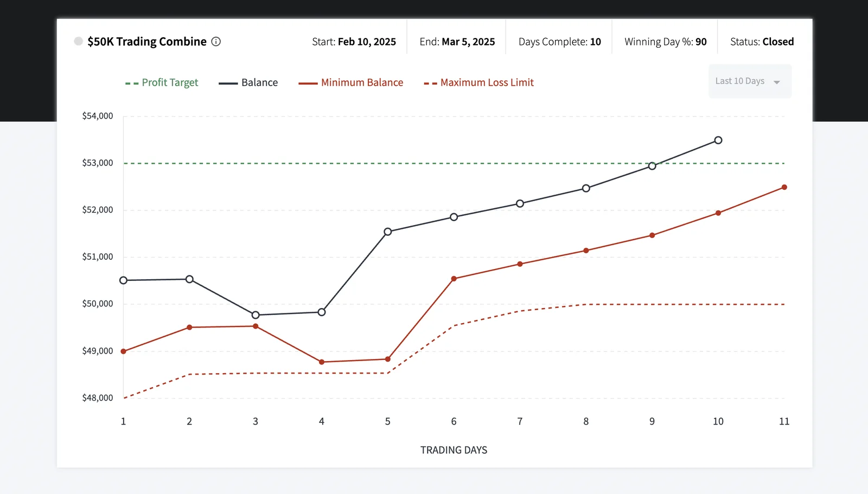
Task: Click the Status: Closed text
Action: click(762, 42)
